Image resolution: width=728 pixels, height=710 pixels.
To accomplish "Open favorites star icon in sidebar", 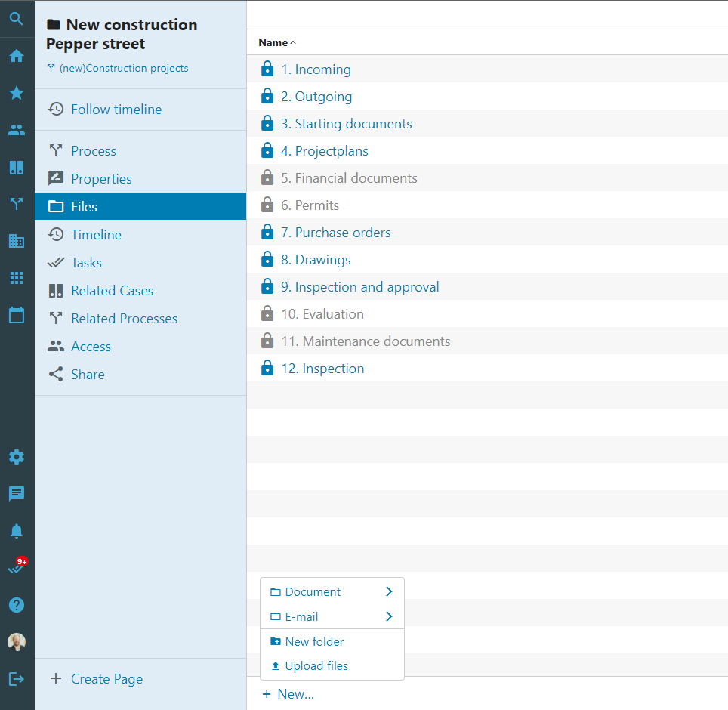I will point(17,93).
